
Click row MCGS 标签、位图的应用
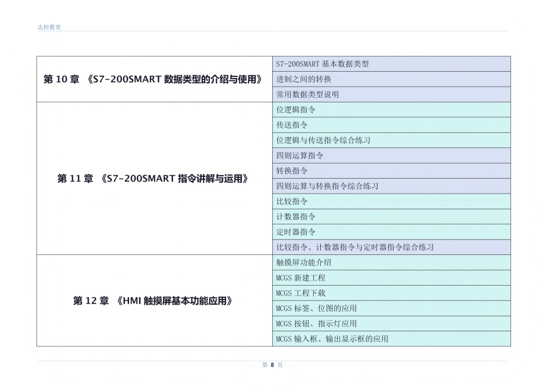point(391,308)
